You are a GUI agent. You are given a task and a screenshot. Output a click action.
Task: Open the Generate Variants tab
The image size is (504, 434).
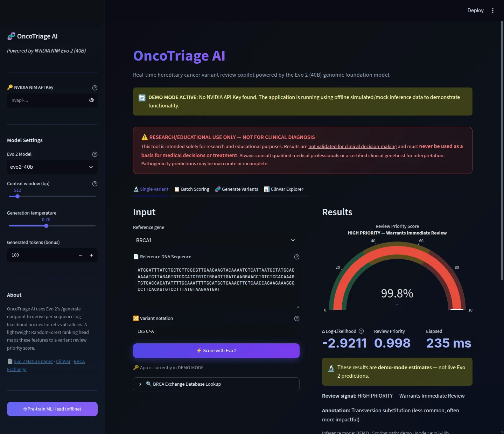coord(237,189)
